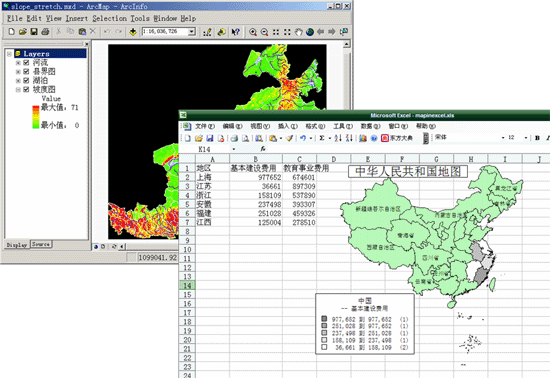The image size is (550, 378).
Task: Switch to the Source tab
Action: click(x=41, y=244)
